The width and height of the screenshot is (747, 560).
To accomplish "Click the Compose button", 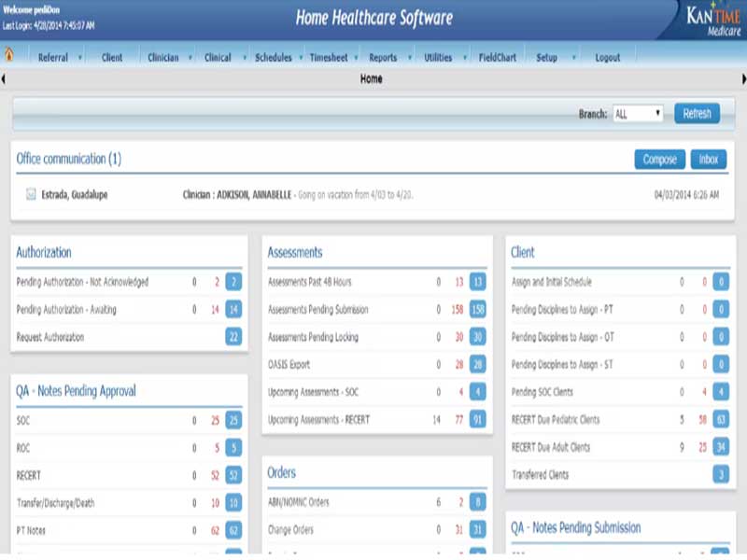I will (x=660, y=160).
